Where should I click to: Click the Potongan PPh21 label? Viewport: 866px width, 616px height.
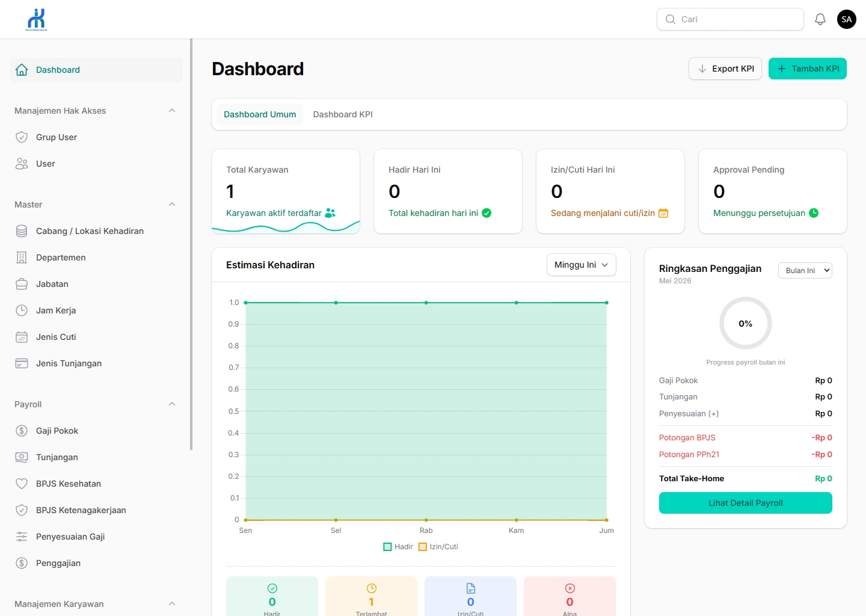(x=689, y=455)
